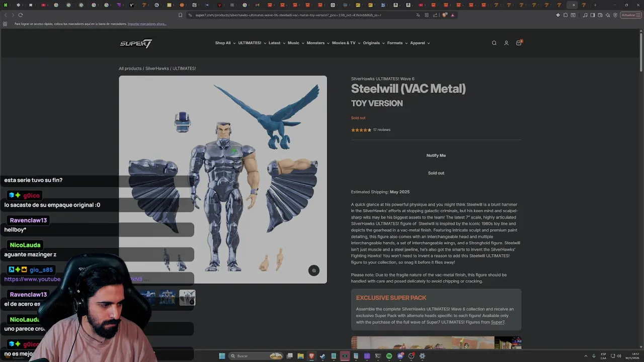Screen dimensions: 644x362
Task: Click the browser address bar URL
Action: point(288,15)
